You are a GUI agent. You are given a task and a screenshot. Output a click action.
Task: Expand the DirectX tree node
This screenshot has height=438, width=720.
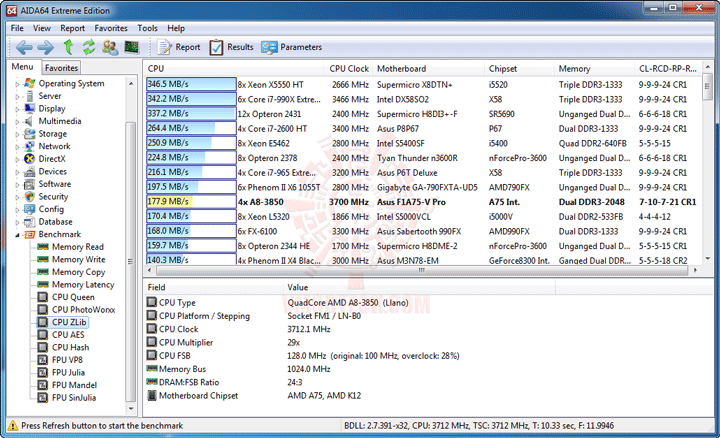click(x=17, y=159)
